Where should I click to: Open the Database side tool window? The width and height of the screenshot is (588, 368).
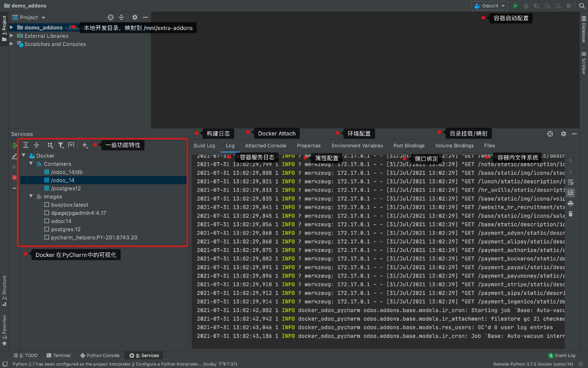584,29
